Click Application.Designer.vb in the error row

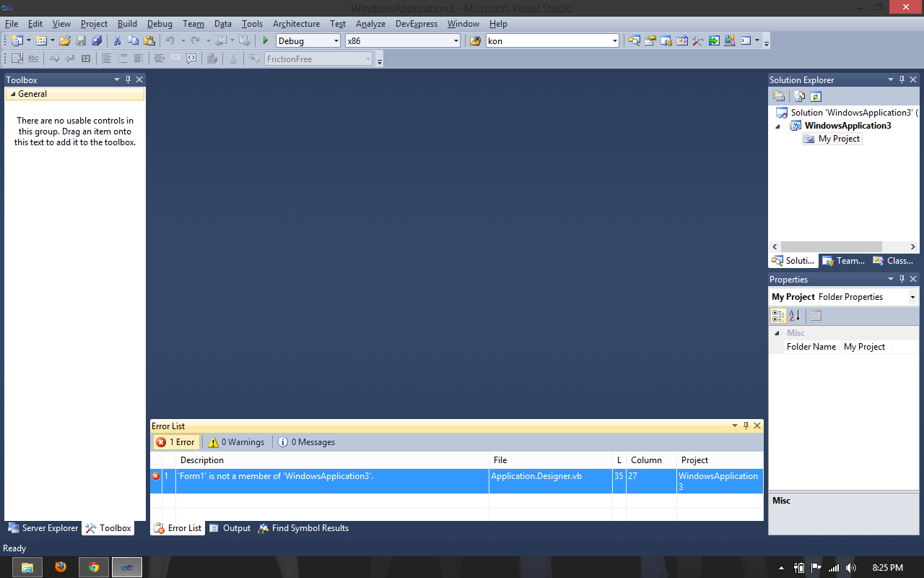[536, 476]
